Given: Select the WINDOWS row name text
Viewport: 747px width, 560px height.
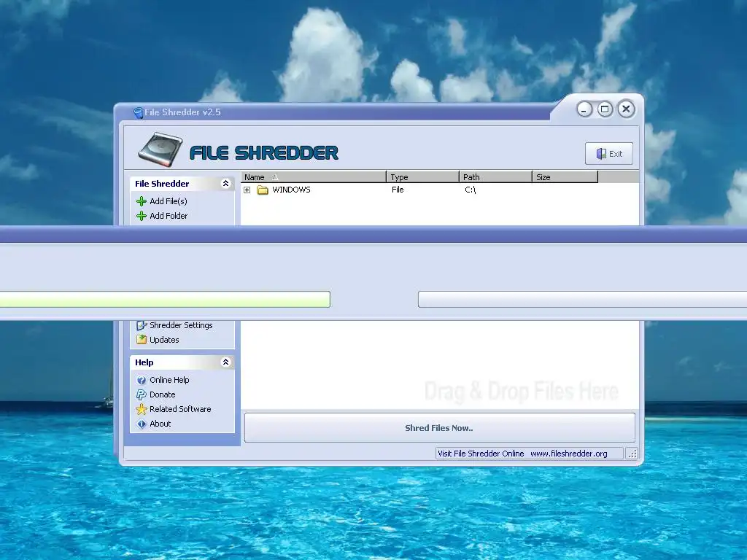Looking at the screenshot, I should click(x=292, y=190).
